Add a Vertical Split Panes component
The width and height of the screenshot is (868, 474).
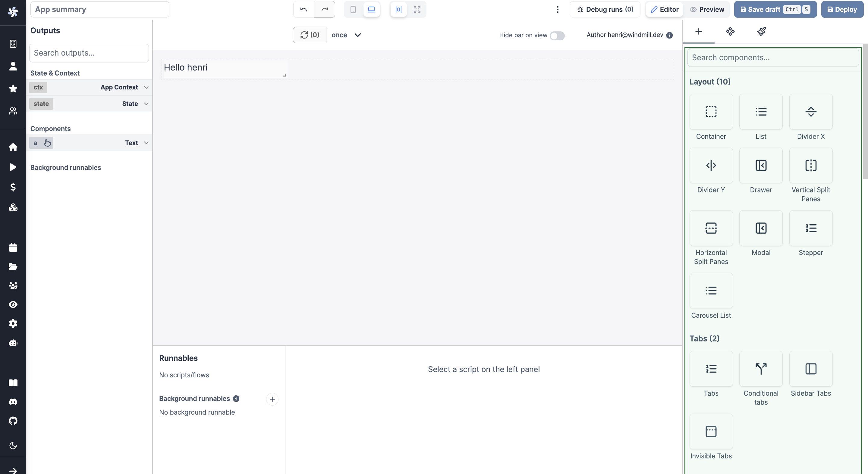pos(811,165)
